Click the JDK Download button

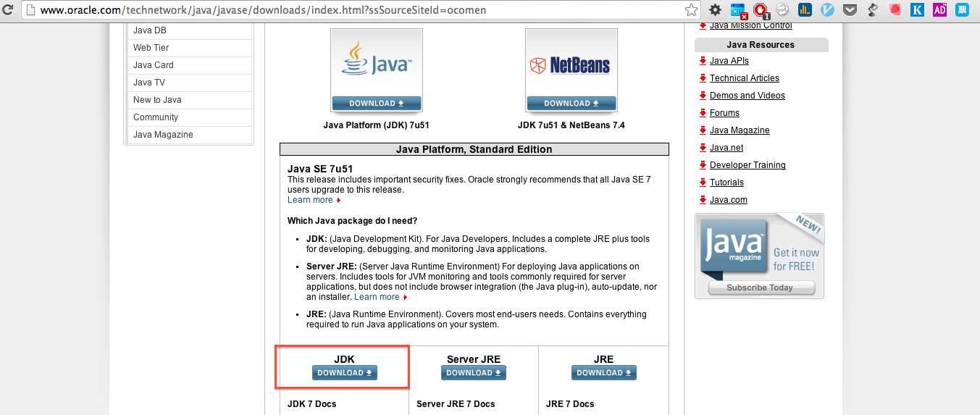(x=345, y=373)
